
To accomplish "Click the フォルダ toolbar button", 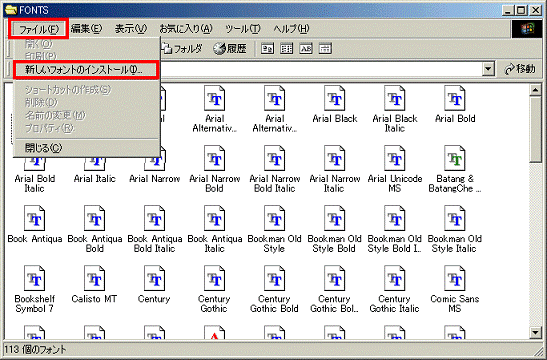I will [x=182, y=48].
